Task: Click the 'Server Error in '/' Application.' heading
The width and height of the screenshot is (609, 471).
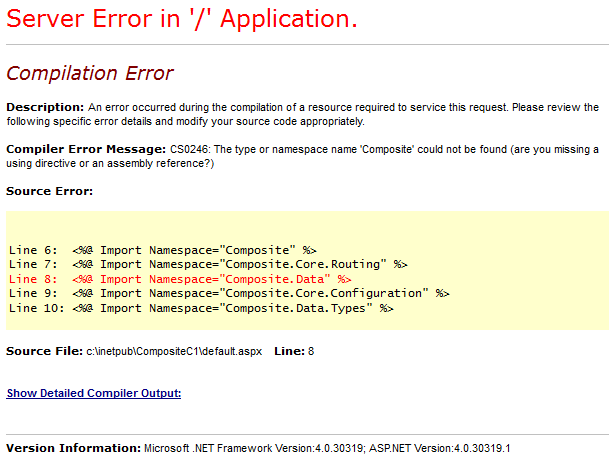Action: point(182,19)
